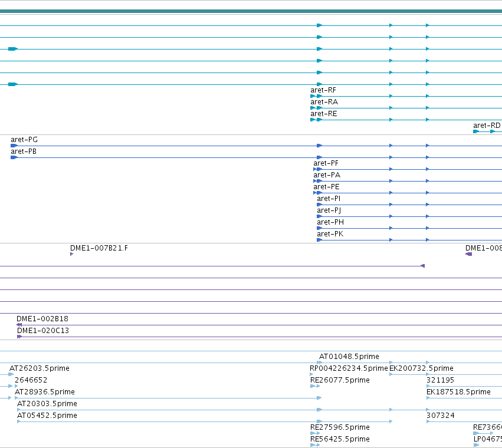502x448 pixels.
Task: Select the AT26203.5prime EST label
Action: (x=40, y=368)
